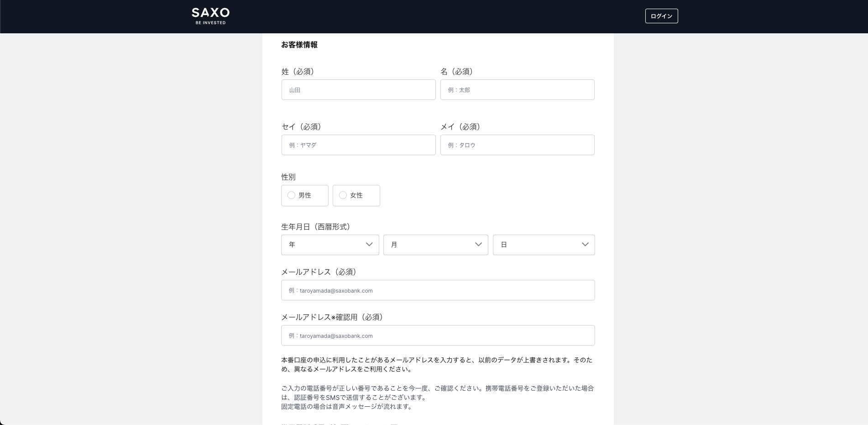
Task: Focus the セイ katakana surname field
Action: [x=358, y=145]
